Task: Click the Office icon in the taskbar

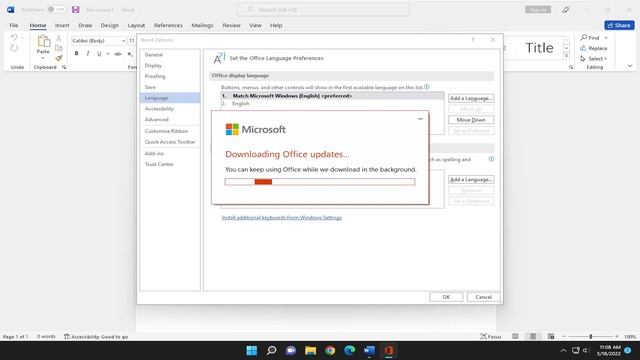Action: pos(389,350)
